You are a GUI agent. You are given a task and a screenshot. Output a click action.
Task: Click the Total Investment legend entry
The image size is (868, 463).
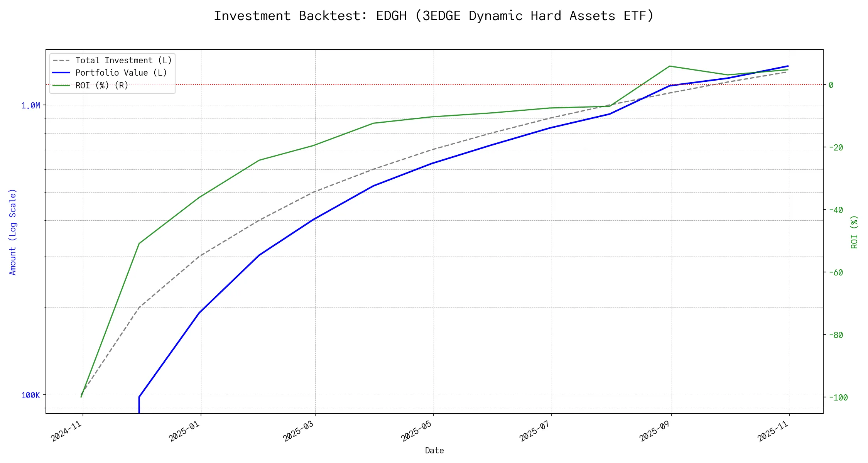(123, 61)
